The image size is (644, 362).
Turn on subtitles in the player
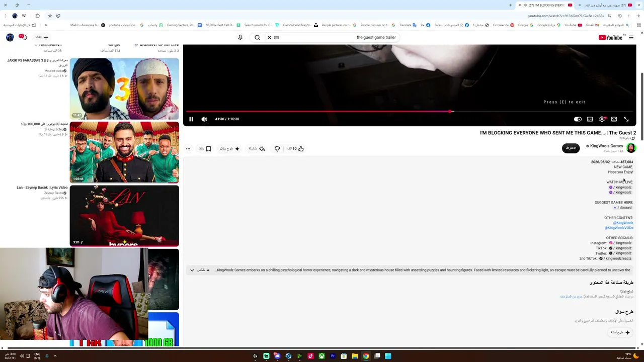coord(590,119)
